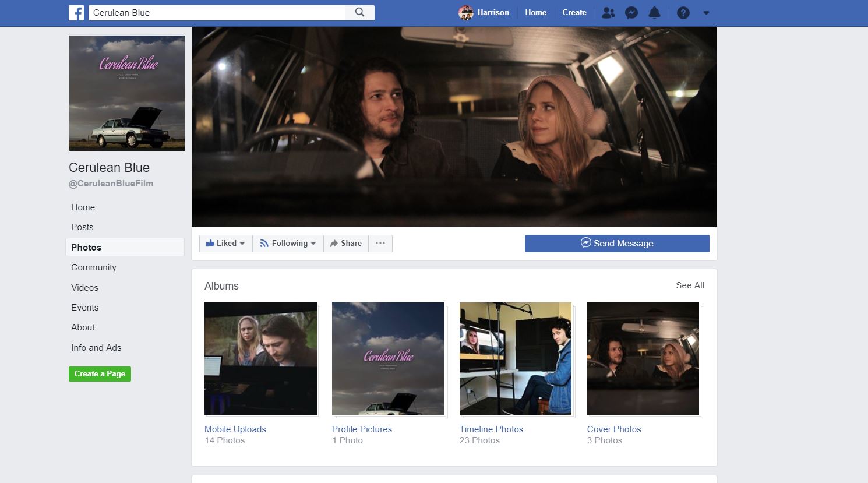Click the Profile Pictures album link
Screen dimensions: 868x483
pyautogui.click(x=362, y=429)
